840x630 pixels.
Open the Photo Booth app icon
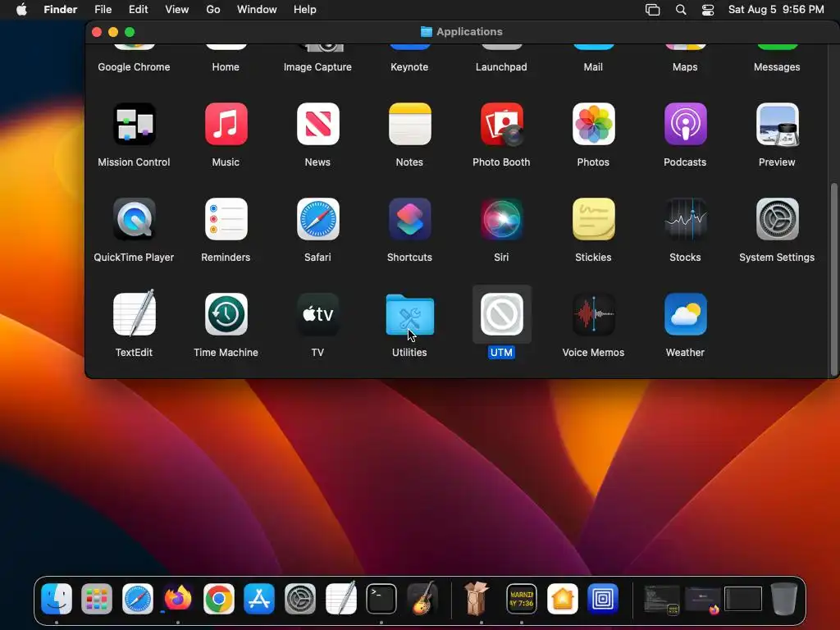(x=501, y=125)
